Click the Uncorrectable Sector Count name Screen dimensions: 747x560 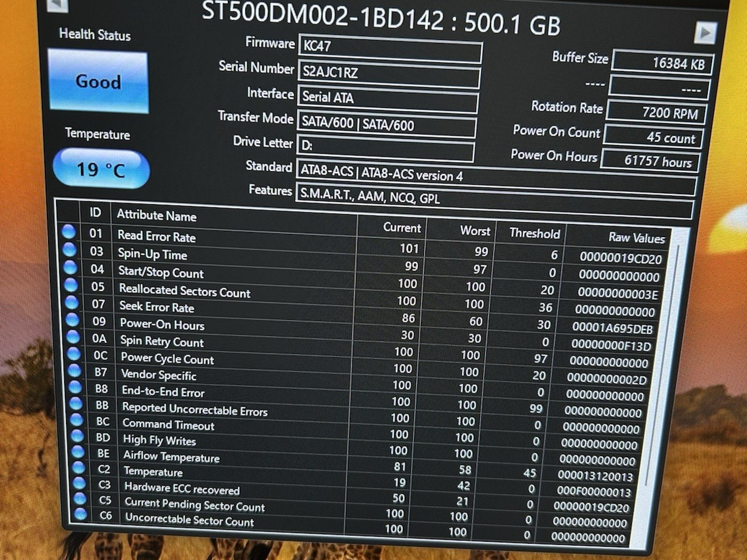point(190,520)
